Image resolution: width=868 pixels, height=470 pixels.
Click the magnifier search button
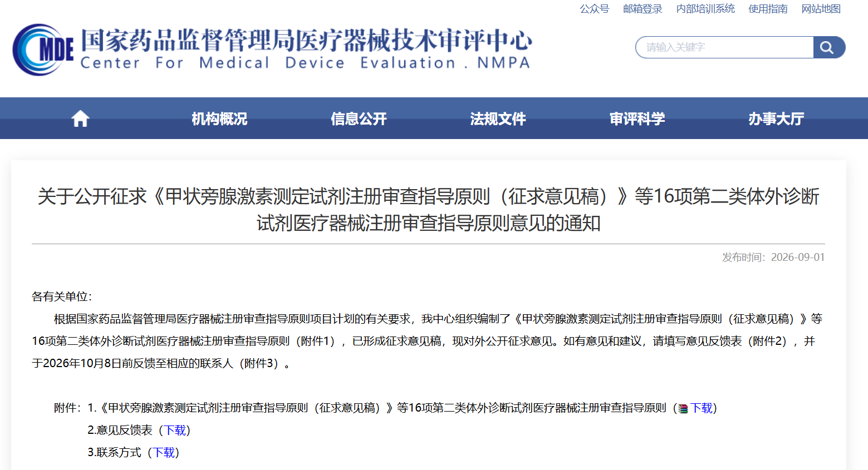click(x=829, y=47)
